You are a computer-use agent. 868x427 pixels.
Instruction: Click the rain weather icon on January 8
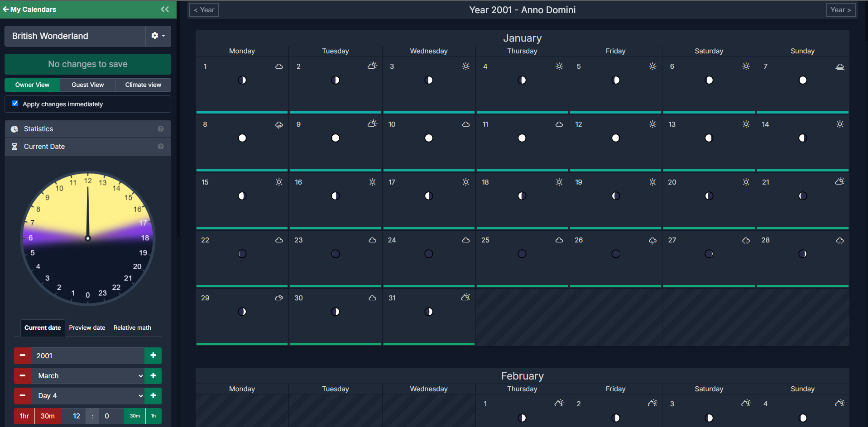click(279, 125)
